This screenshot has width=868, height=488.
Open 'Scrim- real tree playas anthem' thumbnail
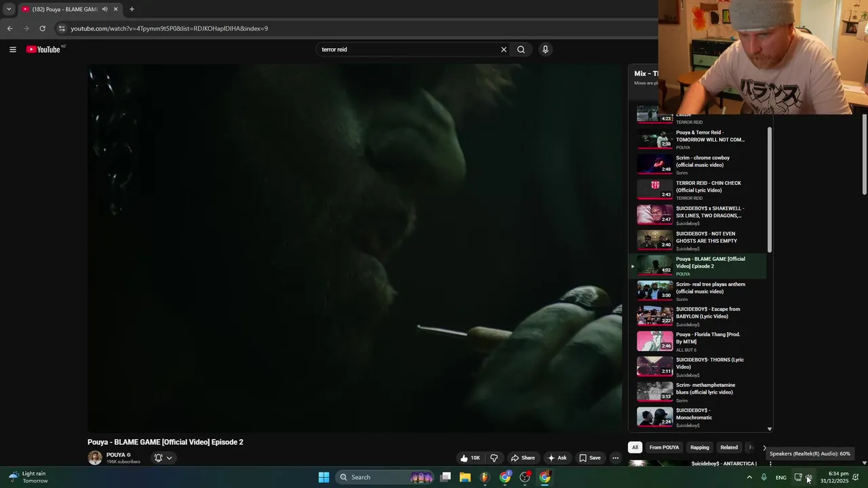click(x=655, y=290)
